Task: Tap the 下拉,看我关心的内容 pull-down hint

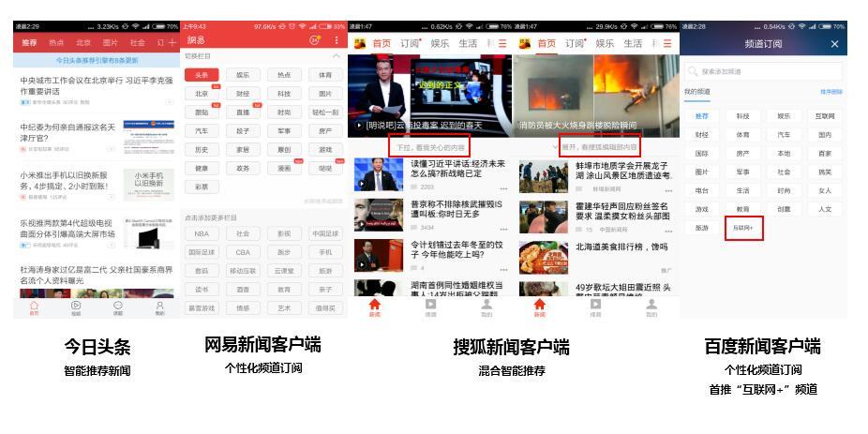Action: (x=429, y=147)
